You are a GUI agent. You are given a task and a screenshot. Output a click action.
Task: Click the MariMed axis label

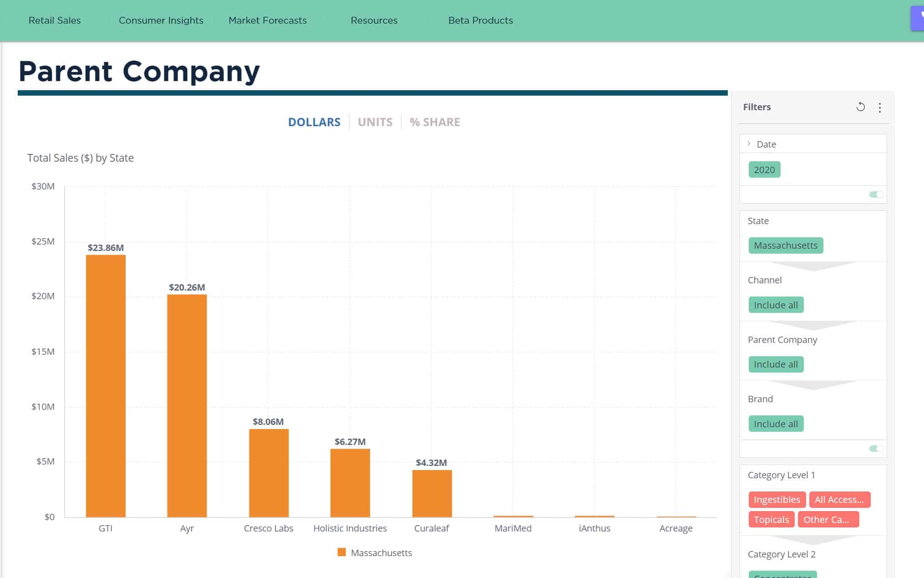(x=513, y=528)
